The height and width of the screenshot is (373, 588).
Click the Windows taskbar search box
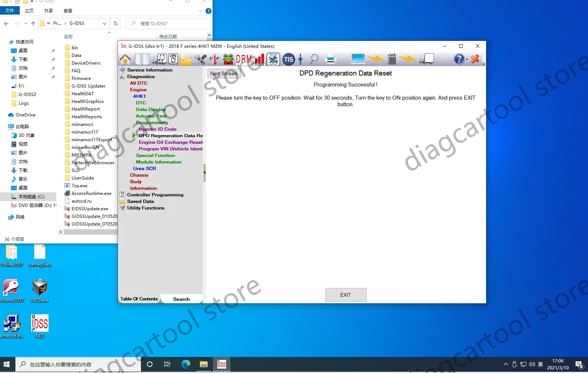click(78, 364)
